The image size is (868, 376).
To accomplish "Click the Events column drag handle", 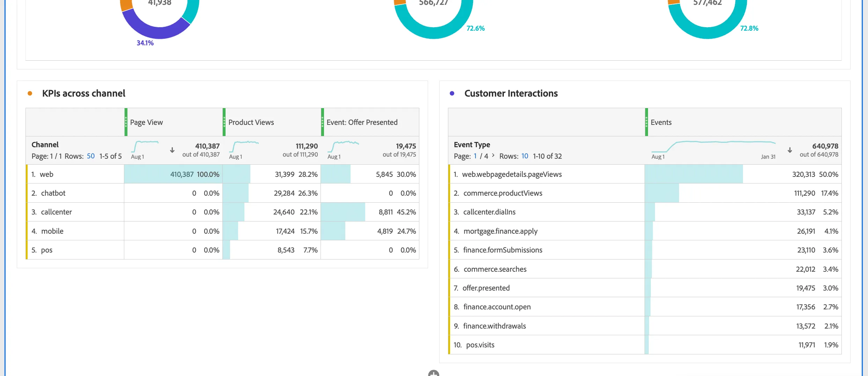I will click(647, 122).
